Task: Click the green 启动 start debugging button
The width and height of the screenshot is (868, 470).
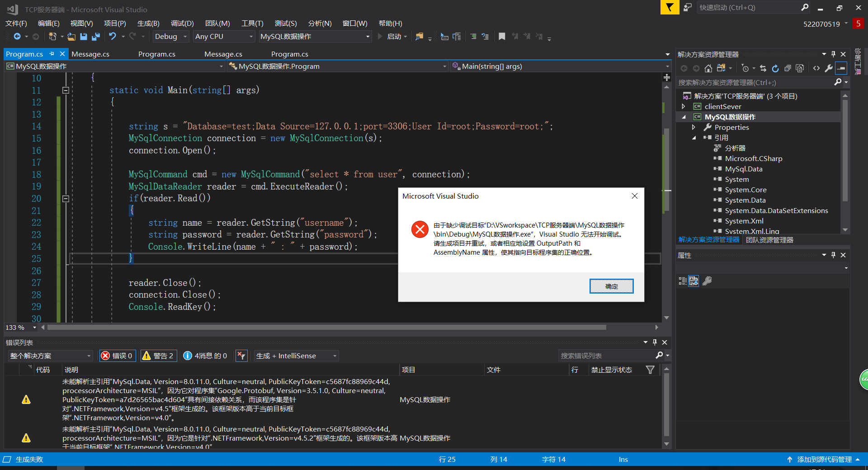Action: 392,37
